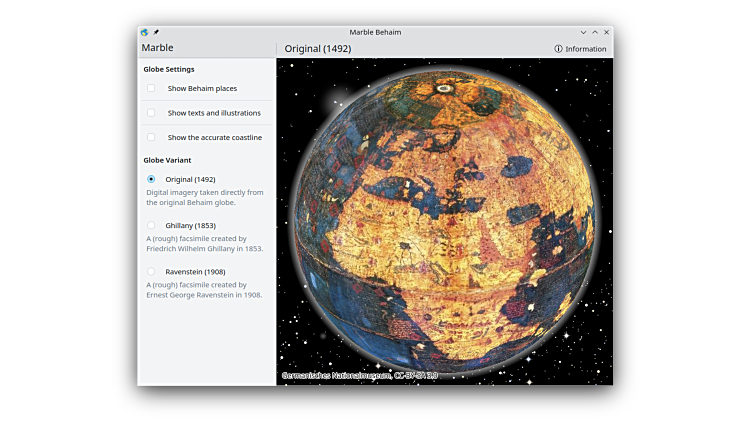Minimize the Marble Behaim window
The width and height of the screenshot is (752, 423).
583,32
